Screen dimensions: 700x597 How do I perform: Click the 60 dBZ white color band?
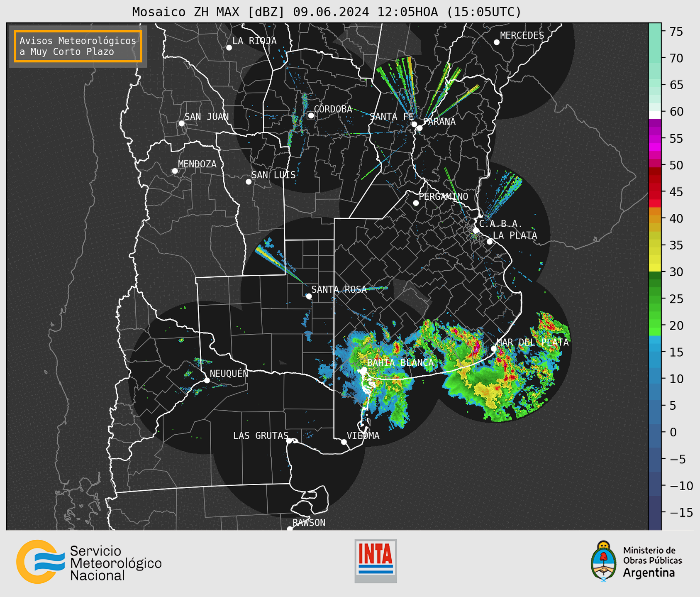tap(655, 115)
